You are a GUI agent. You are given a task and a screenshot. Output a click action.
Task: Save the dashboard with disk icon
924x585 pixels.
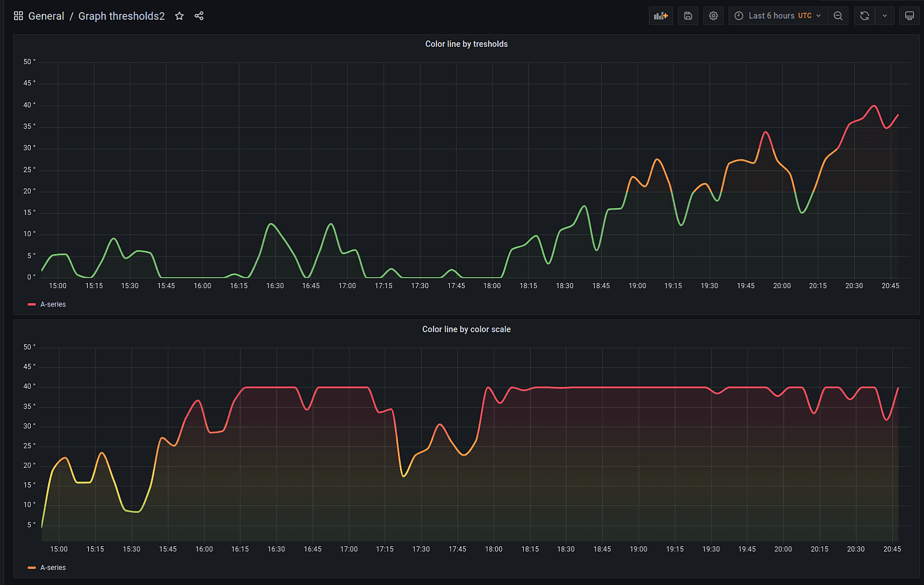click(688, 16)
